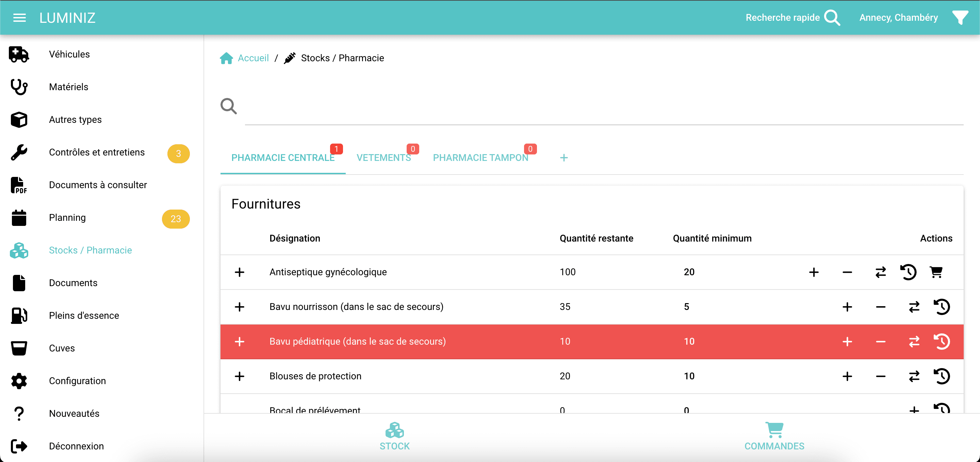Open the PHARMACIE TAMPON tab

(480, 158)
